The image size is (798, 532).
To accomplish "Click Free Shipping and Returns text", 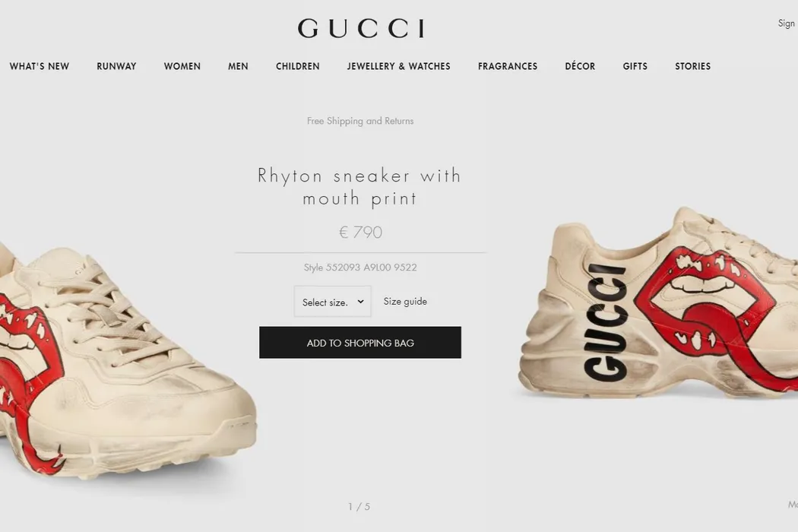I will coord(360,121).
